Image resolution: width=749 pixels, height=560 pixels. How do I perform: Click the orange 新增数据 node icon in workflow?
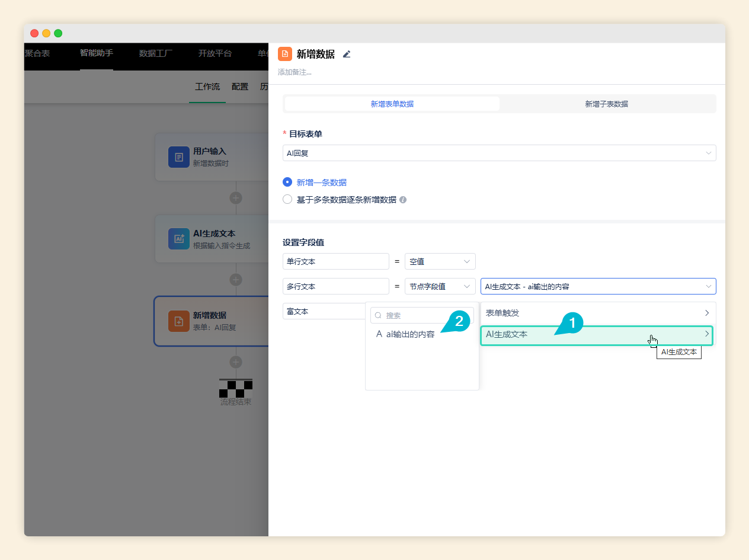[x=178, y=321]
